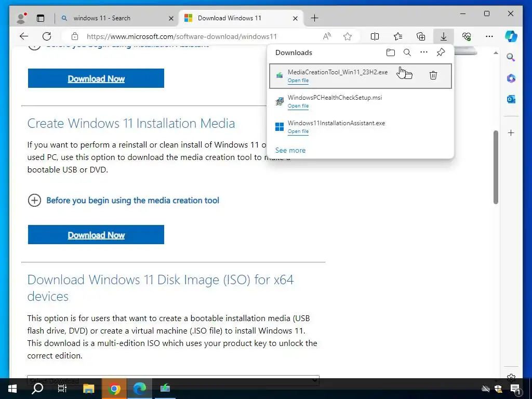
Task: Click the address bar URL
Action: [x=181, y=36]
